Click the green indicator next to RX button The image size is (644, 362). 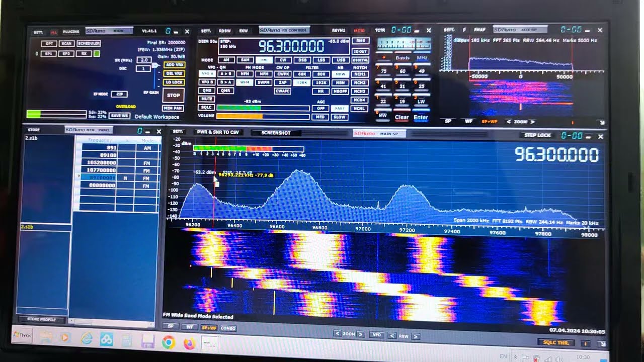pyautogui.click(x=97, y=54)
